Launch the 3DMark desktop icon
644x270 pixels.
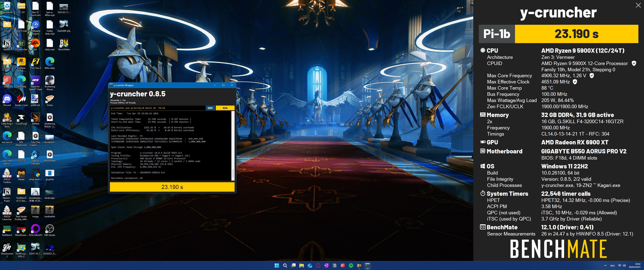(x=36, y=119)
